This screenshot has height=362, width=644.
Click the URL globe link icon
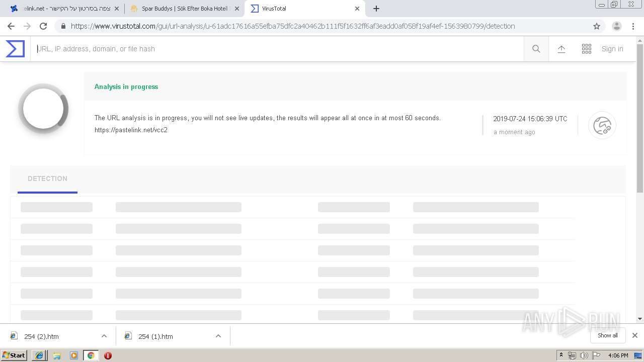coord(602,125)
